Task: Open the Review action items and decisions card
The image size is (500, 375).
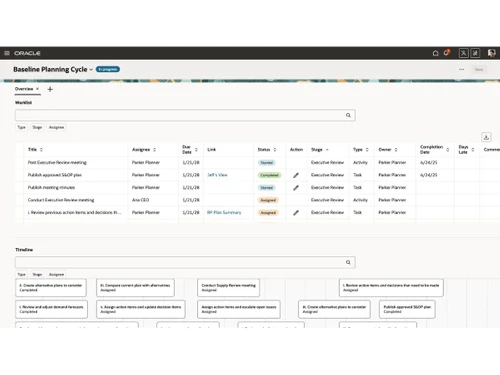Action: point(391,288)
